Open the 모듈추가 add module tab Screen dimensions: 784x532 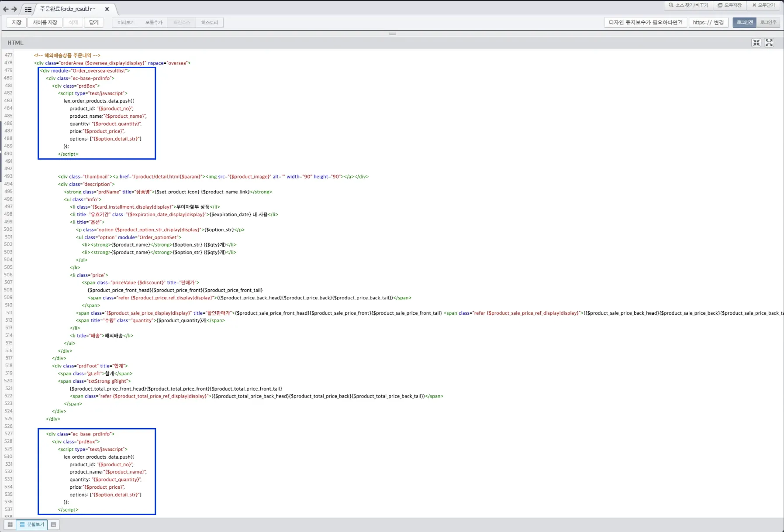(x=154, y=22)
